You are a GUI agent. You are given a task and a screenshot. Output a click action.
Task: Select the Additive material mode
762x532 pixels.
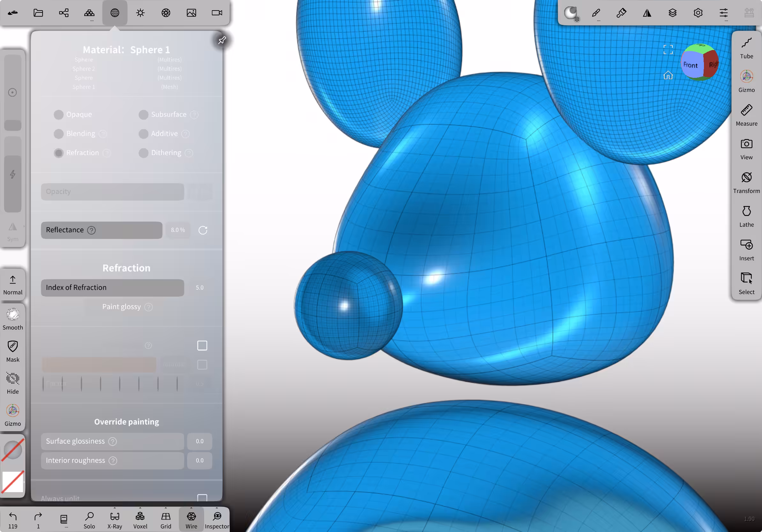tap(158, 134)
